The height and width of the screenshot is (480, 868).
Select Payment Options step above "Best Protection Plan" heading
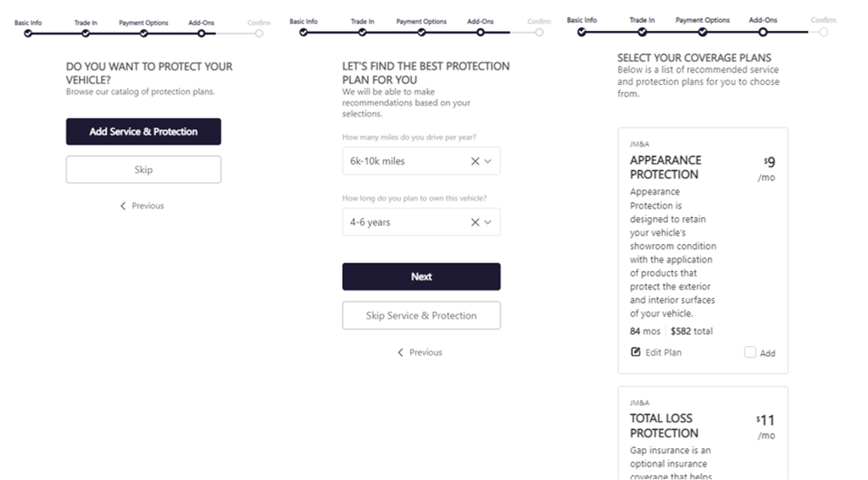point(421,32)
